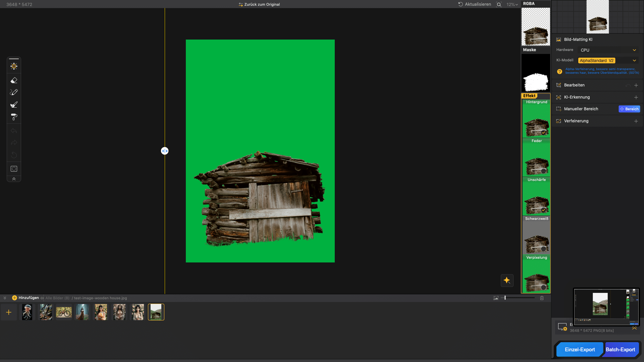This screenshot has width=644, height=362.
Task: Toggle the Hintergrund effect checkmark
Action: [x=543, y=132]
